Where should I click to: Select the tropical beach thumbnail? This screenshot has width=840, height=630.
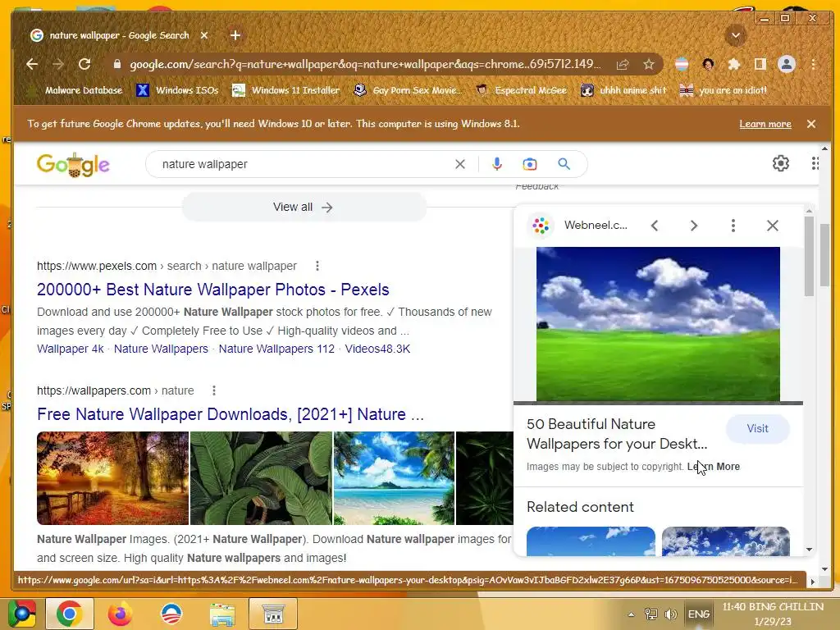(x=394, y=478)
